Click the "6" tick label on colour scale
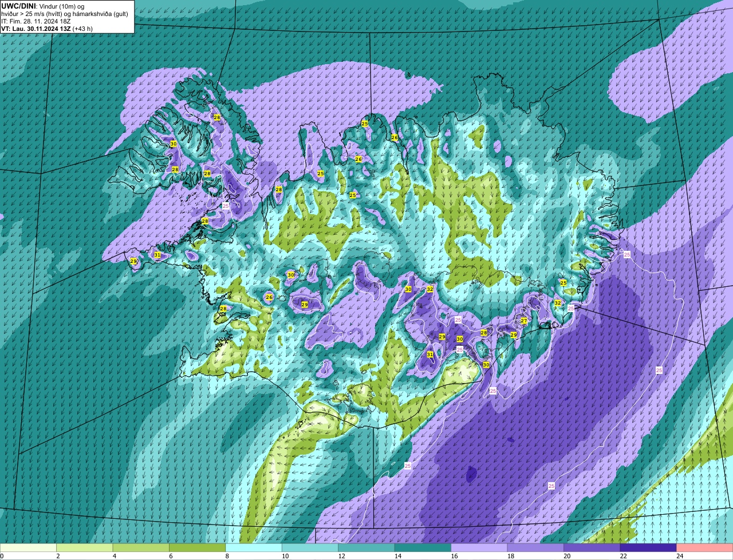The width and height of the screenshot is (733, 560). click(170, 556)
